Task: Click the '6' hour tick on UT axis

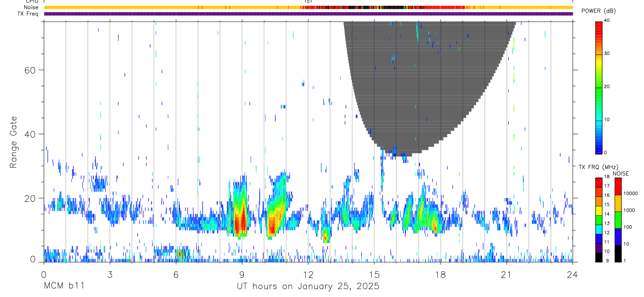Action: tap(176, 274)
